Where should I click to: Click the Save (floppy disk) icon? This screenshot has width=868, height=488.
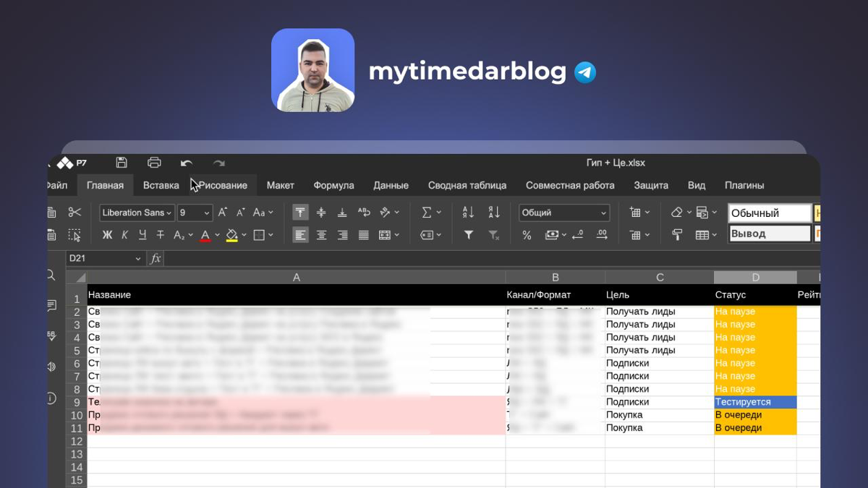(x=122, y=163)
